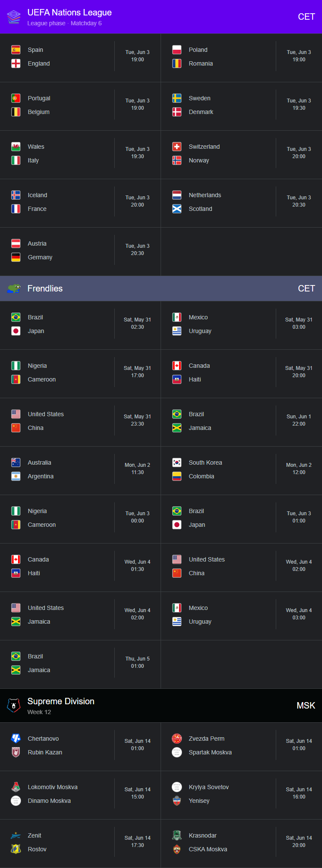
Task: Click the Chertanovo club crest
Action: 16,739
